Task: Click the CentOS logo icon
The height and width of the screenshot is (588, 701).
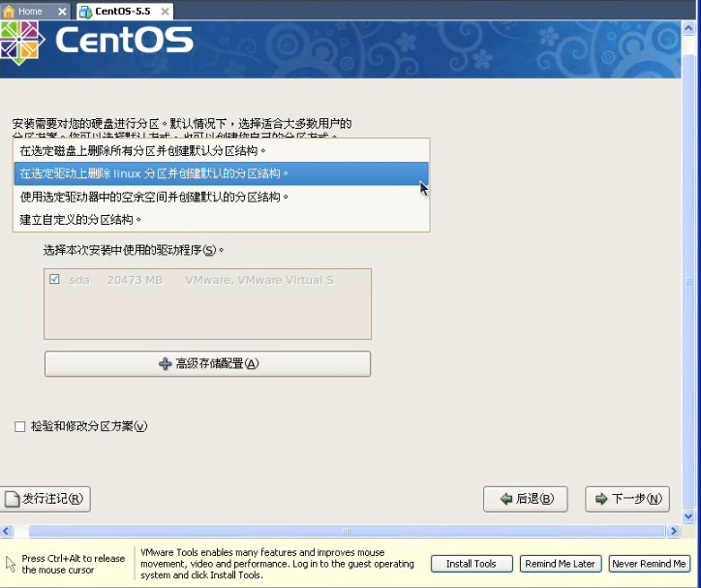Action: [21, 43]
